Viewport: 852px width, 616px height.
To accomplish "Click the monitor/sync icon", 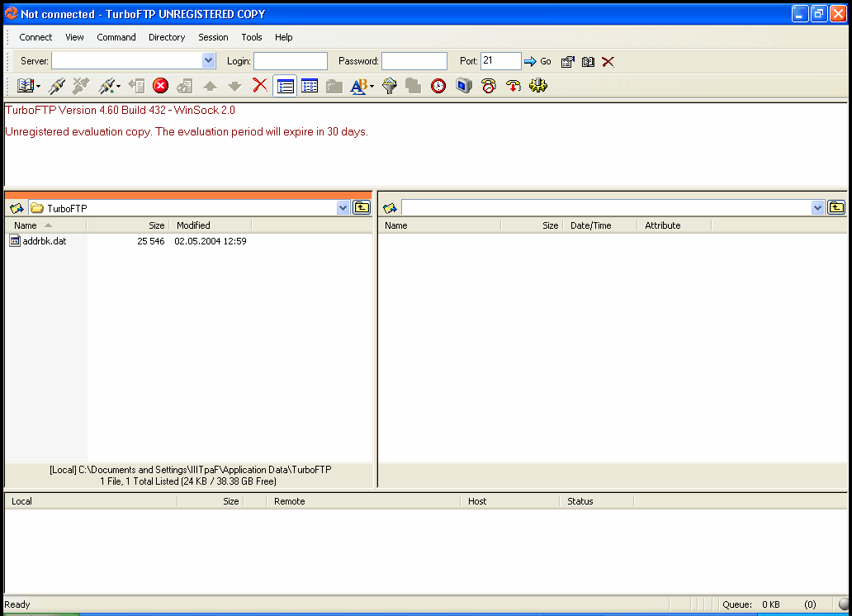I will 463,86.
